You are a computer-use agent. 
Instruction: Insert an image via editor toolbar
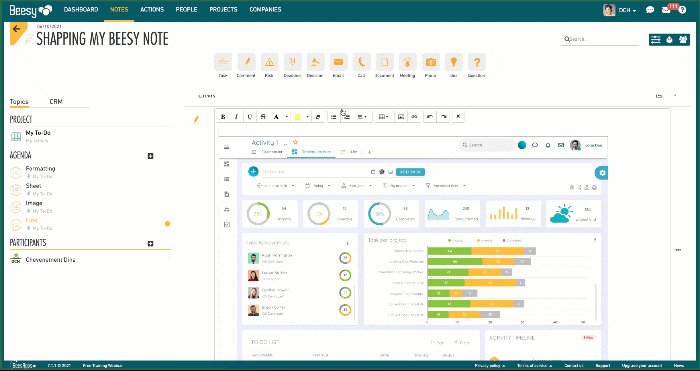click(x=401, y=117)
